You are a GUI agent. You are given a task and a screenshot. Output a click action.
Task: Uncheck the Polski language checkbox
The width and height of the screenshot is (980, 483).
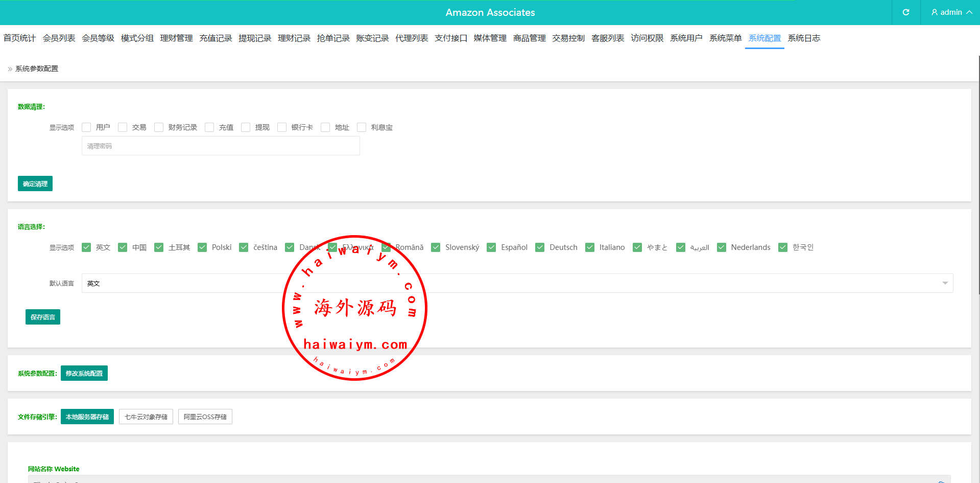(x=202, y=247)
